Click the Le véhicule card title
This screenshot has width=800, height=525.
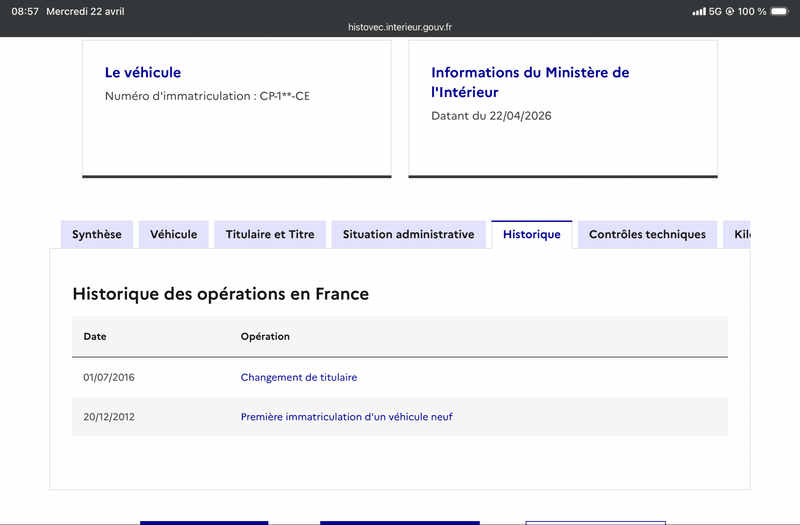(143, 72)
